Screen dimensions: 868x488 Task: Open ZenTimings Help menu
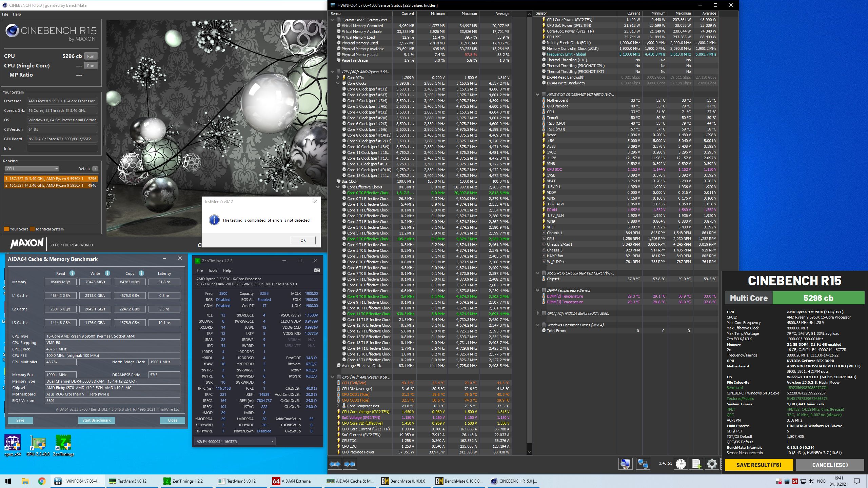[227, 270]
